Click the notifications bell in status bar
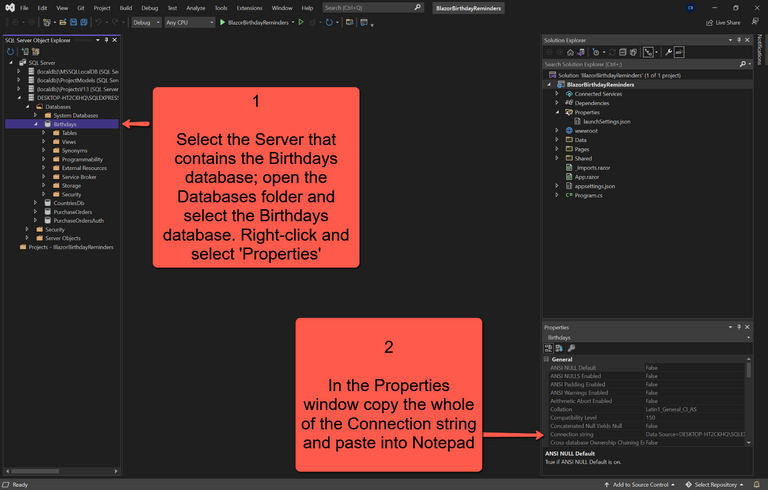 (x=757, y=484)
